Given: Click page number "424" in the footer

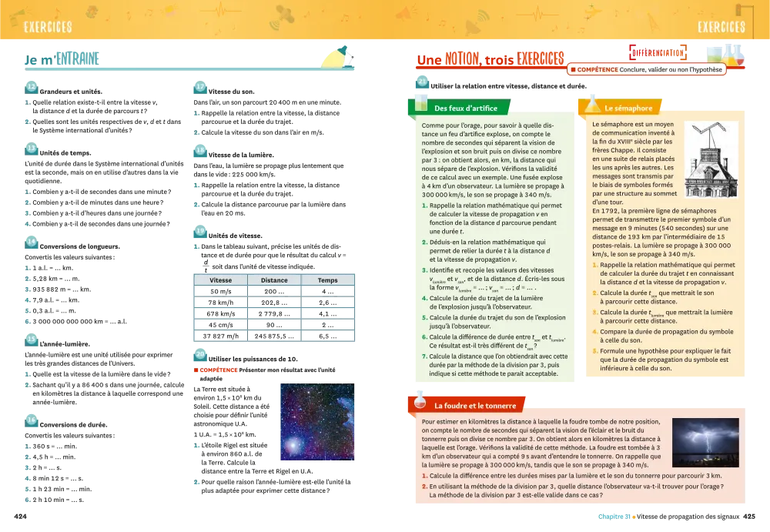Looking at the screenshot, I should click(21, 517).
